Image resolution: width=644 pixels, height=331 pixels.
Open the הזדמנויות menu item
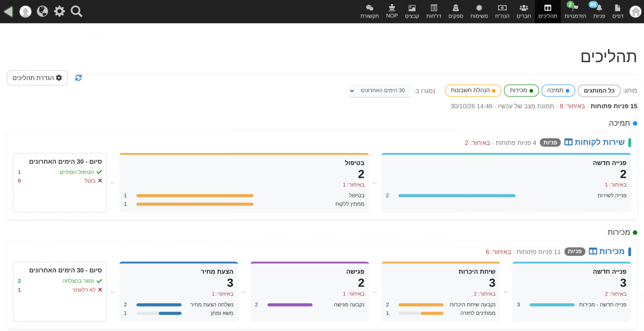575,12
